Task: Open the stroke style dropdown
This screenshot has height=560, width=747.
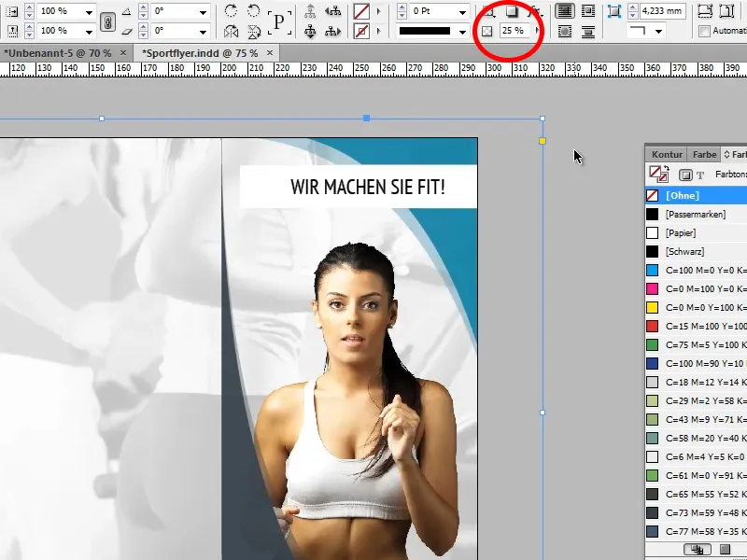Action: point(462,32)
